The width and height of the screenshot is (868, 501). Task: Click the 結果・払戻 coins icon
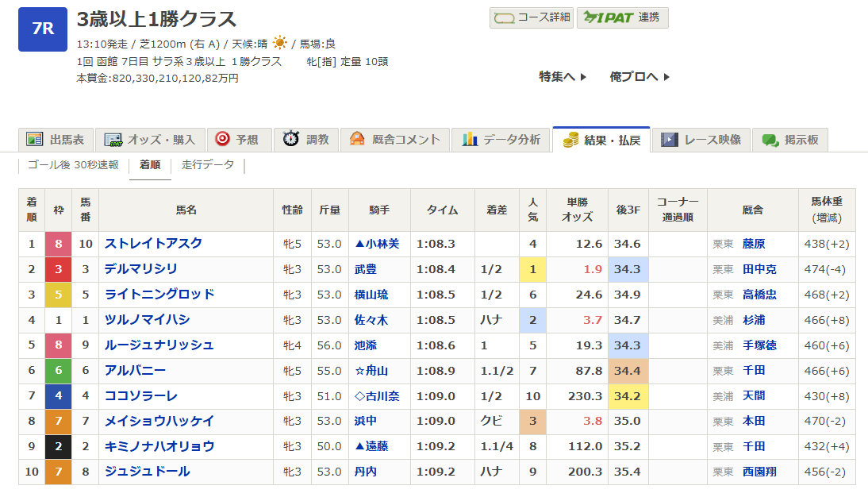tap(570, 140)
